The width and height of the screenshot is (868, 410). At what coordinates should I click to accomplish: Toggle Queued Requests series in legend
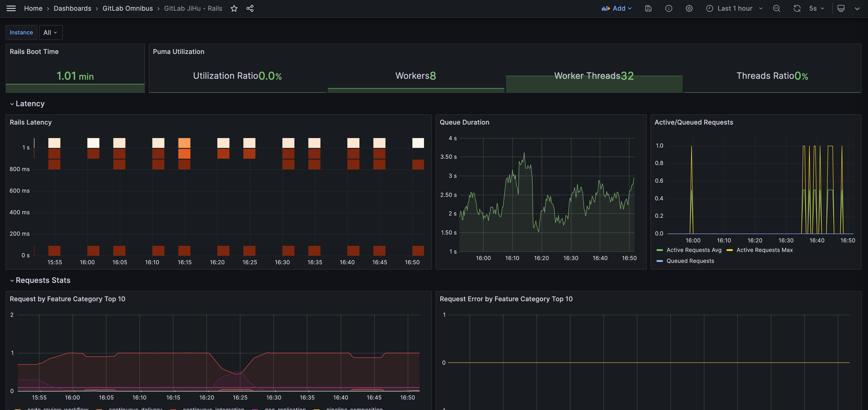point(690,261)
